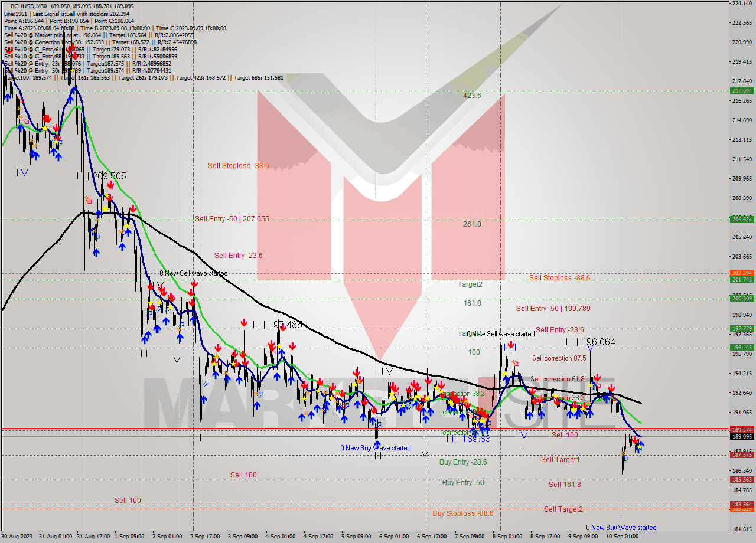Click the red 185.563 price tag
This screenshot has height=543, width=756.
(742, 479)
